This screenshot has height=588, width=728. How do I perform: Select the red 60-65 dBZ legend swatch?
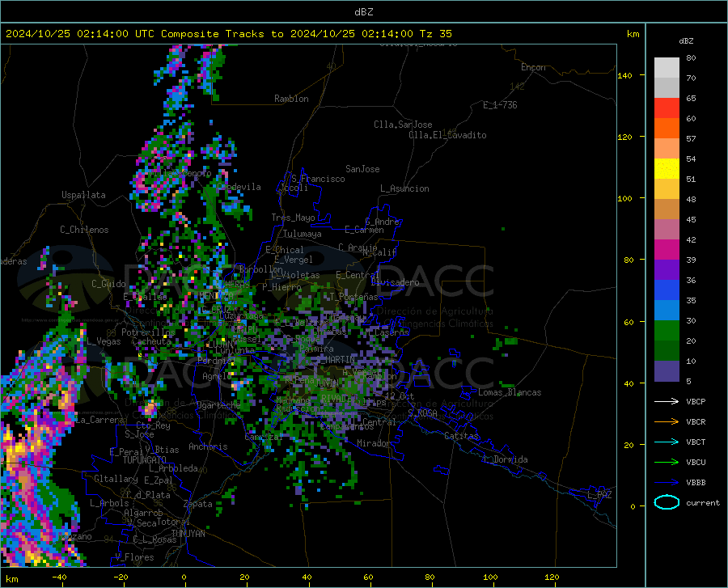[x=667, y=108]
